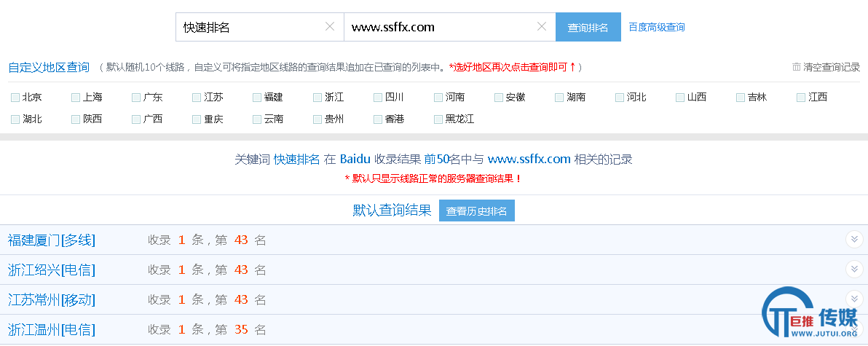868x346 pixels.
Task: Select the 重庆 region checkbox
Action: coord(196,119)
